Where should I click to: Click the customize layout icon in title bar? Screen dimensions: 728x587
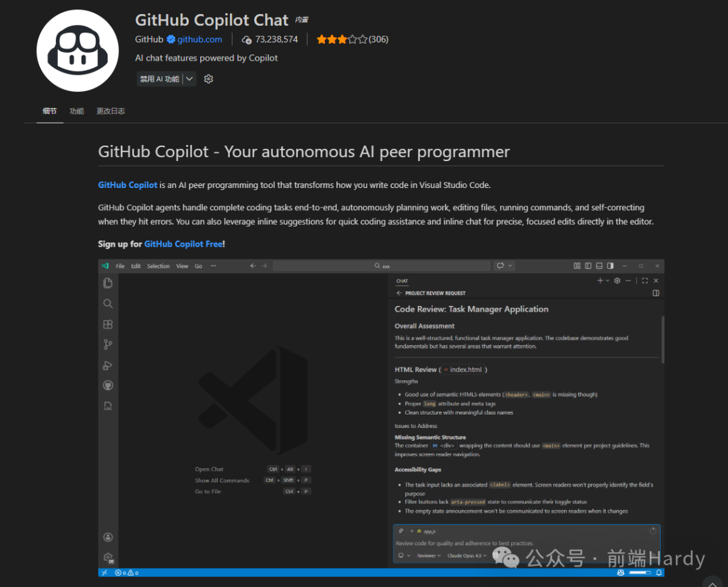pyautogui.click(x=577, y=266)
